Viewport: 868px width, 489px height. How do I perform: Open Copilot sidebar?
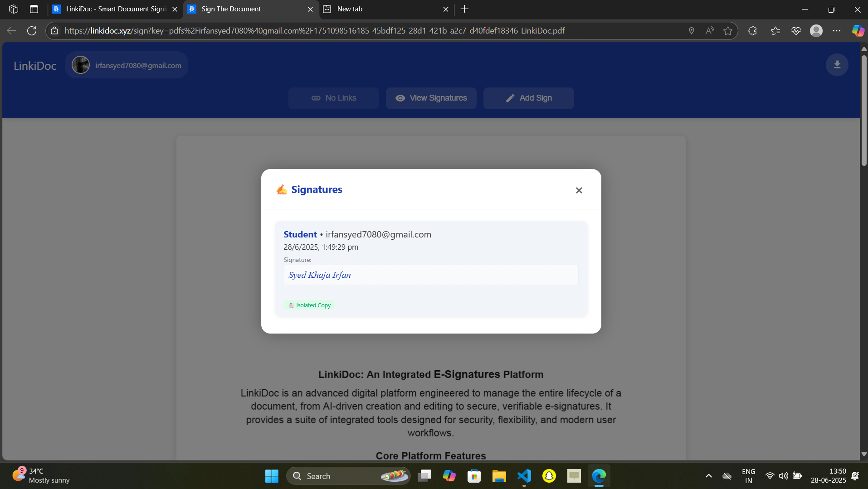tap(858, 31)
